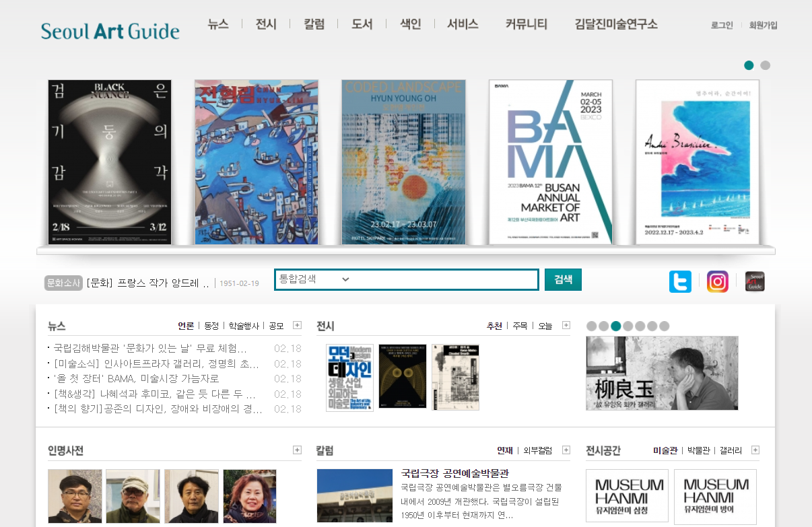Select the second banner carousel dot

(765, 65)
